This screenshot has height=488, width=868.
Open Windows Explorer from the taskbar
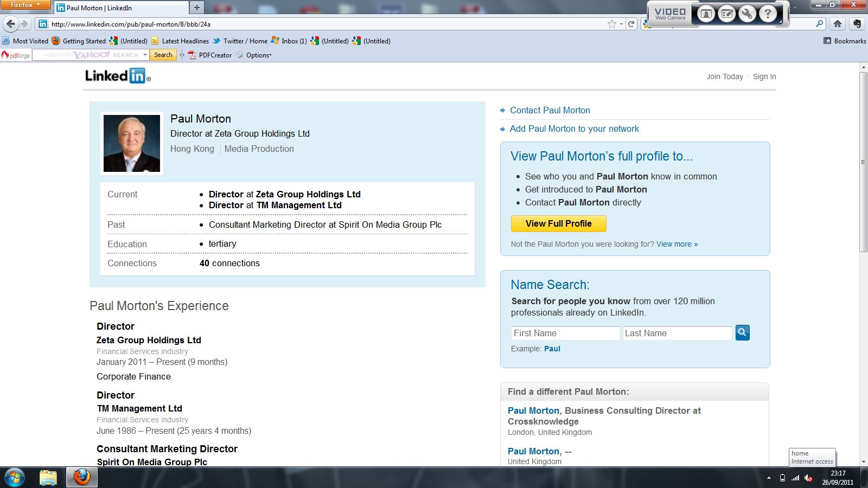[x=48, y=478]
